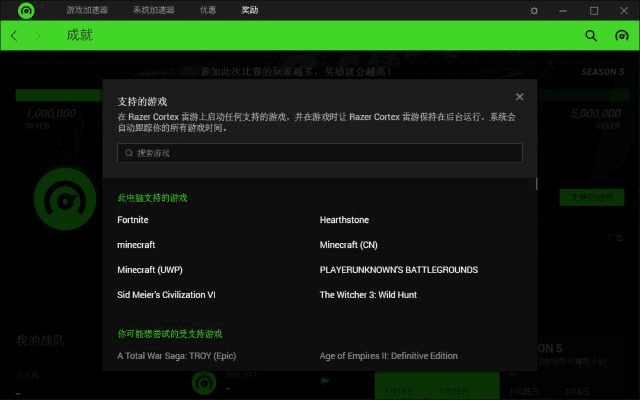Open the profile icon in green bar

(622, 36)
